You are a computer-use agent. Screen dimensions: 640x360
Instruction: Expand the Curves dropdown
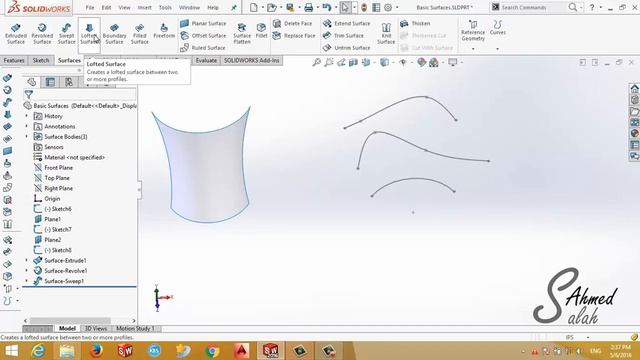pos(498,49)
